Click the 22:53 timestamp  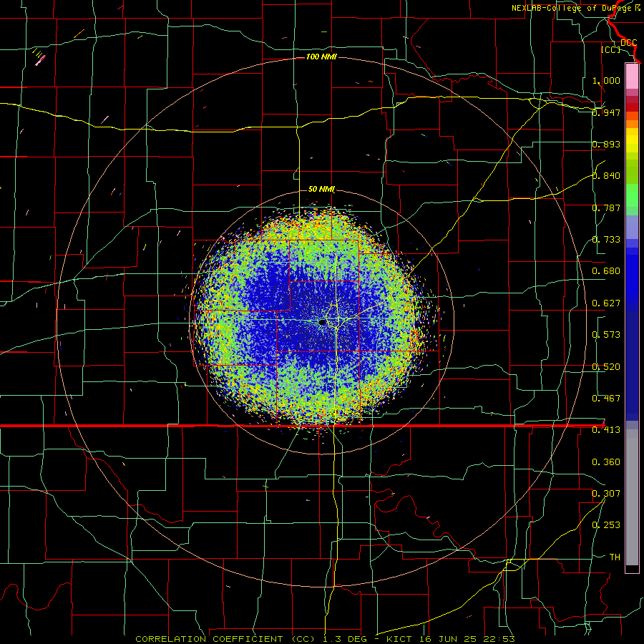pos(499,639)
